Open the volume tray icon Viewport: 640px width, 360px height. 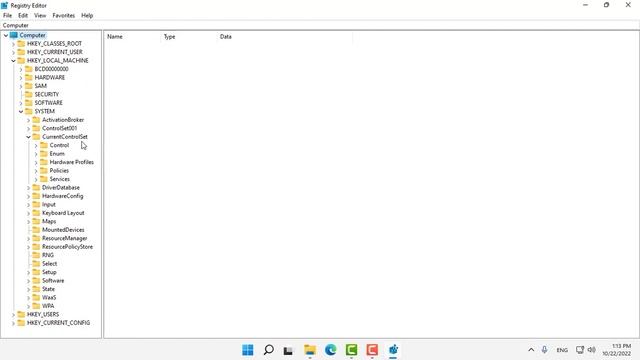pos(591,350)
